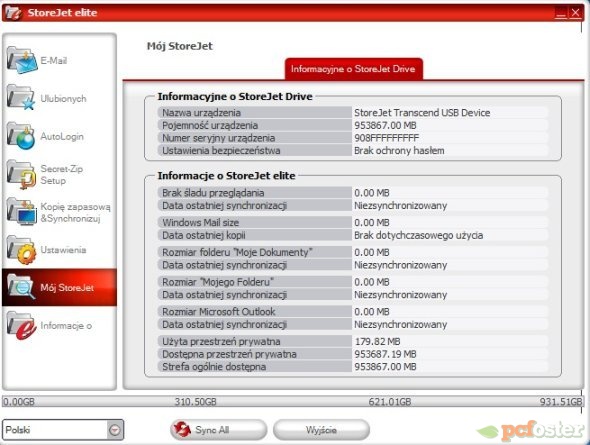The image size is (590, 445).
Task: Select the Mój StoreJet menu label
Action: point(67,288)
